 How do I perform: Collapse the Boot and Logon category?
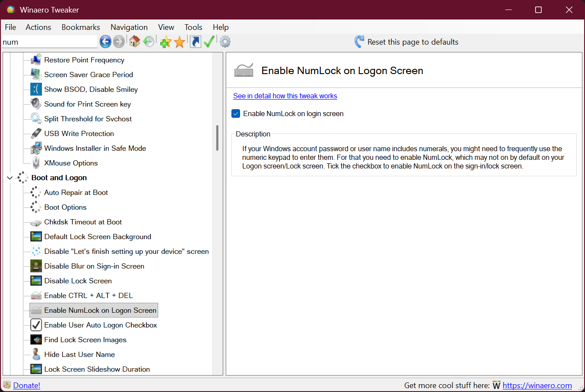[10, 178]
